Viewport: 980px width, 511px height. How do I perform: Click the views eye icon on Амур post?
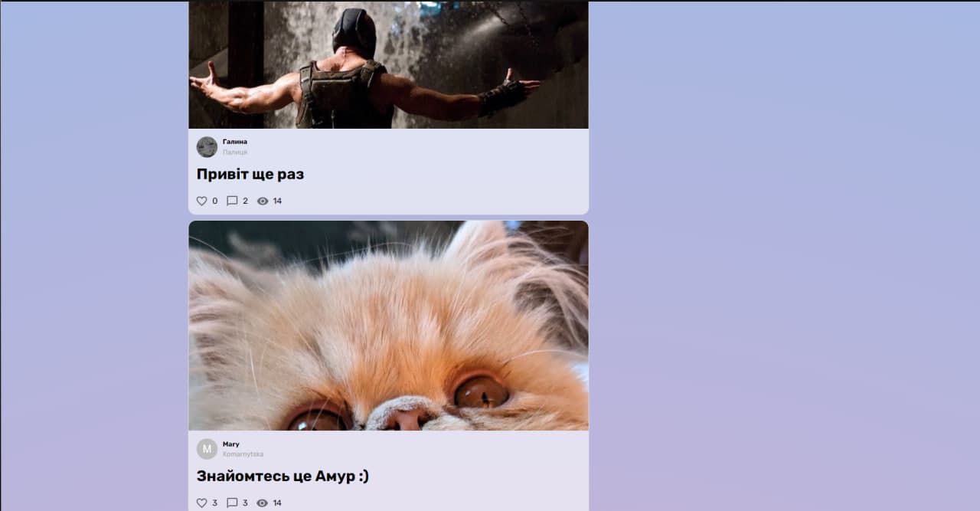(263, 503)
